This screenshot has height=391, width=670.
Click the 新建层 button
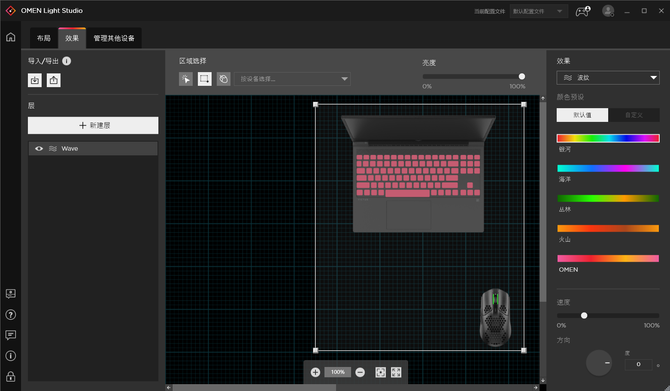click(93, 125)
